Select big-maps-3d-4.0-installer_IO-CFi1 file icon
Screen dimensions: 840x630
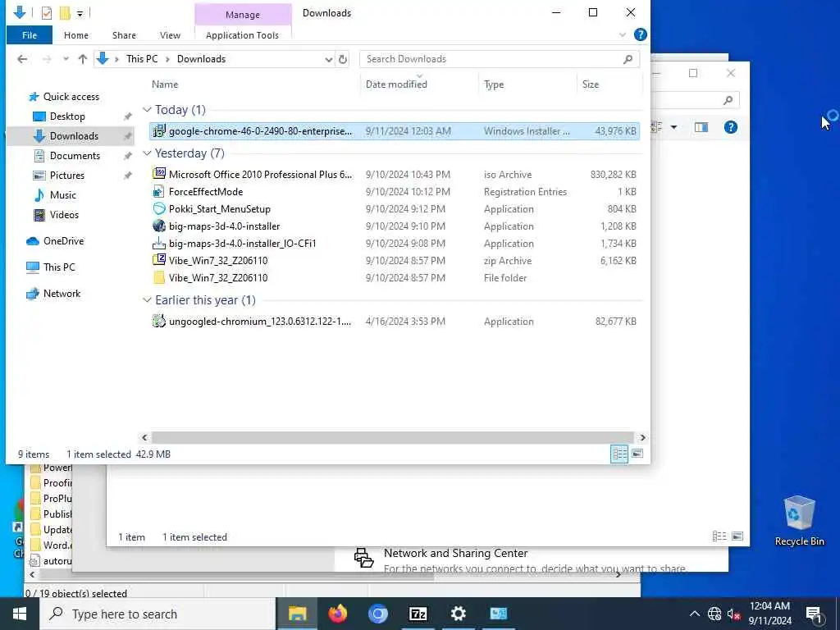click(158, 243)
